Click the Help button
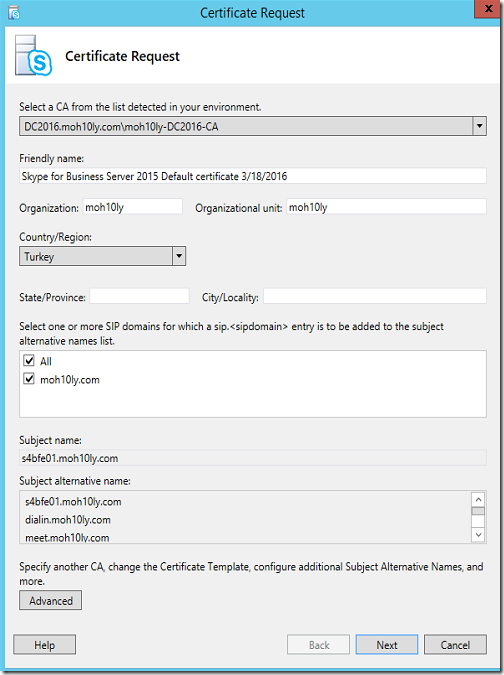The height and width of the screenshot is (675, 504). (x=44, y=645)
